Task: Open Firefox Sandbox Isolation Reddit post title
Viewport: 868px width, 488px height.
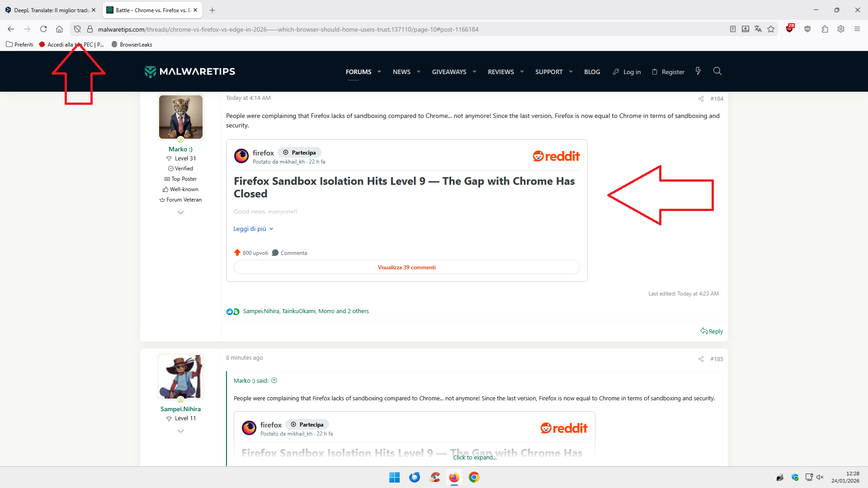Action: pyautogui.click(x=404, y=188)
